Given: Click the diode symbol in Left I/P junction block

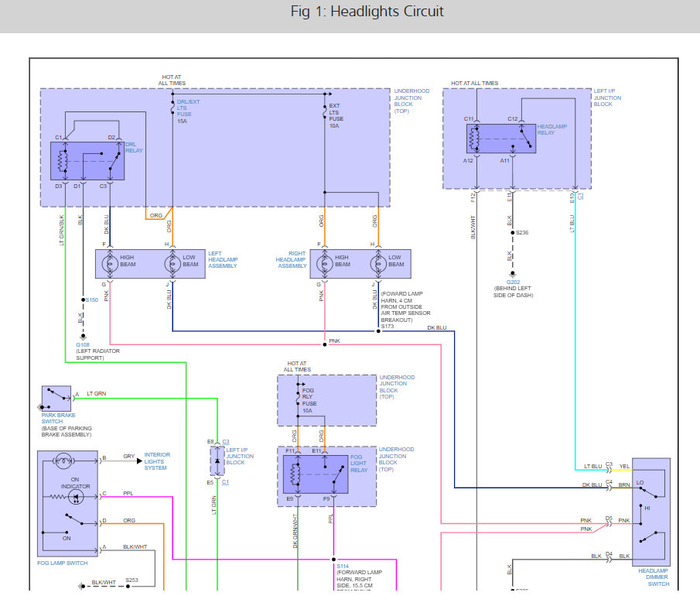Looking at the screenshot, I should pyautogui.click(x=217, y=460).
